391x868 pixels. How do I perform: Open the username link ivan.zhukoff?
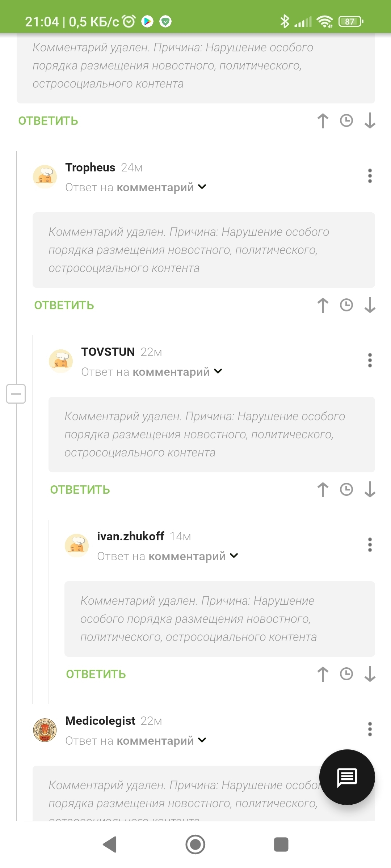pos(131,536)
